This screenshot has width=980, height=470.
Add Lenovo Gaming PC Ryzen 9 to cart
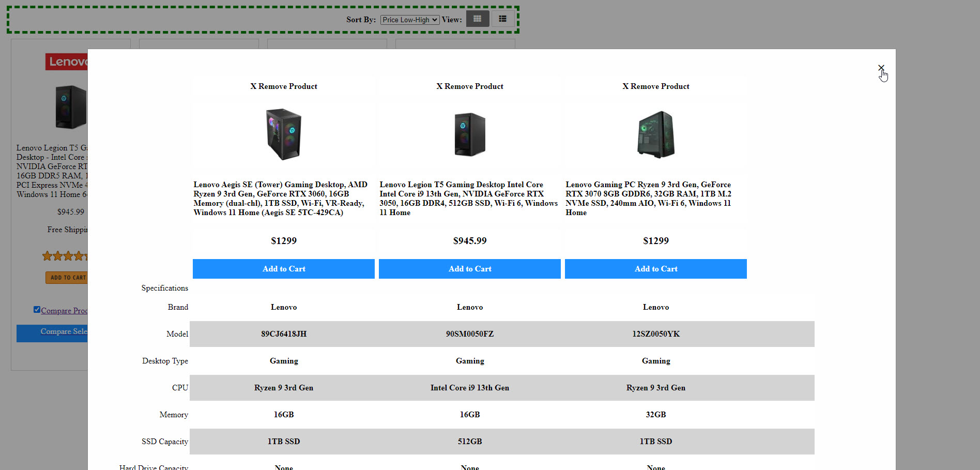655,269
